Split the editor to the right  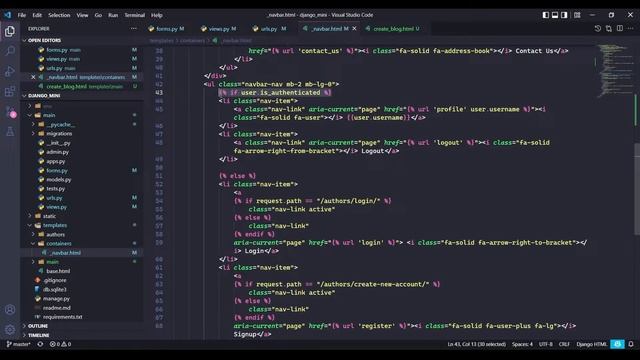point(620,29)
